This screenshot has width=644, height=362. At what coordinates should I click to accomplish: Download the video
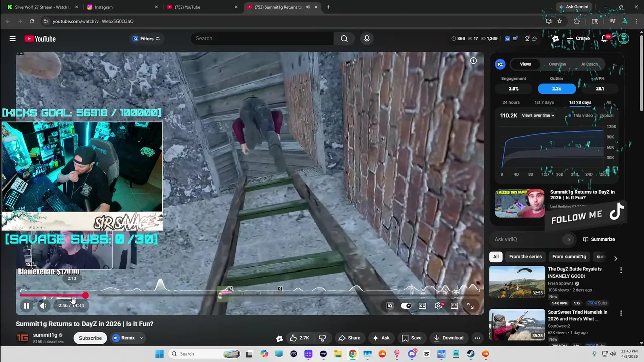448,338
